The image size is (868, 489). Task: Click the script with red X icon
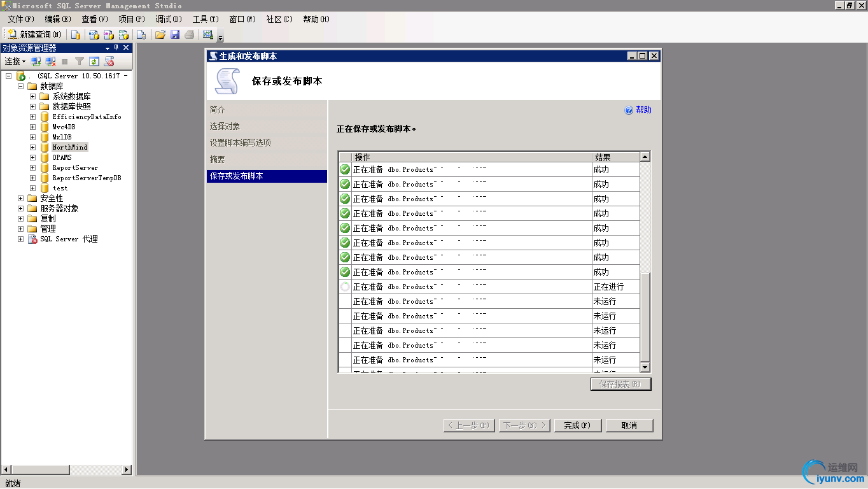click(x=109, y=61)
